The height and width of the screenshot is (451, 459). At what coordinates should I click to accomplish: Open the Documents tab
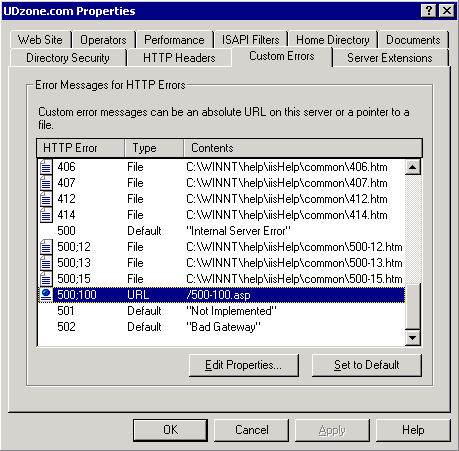[413, 40]
